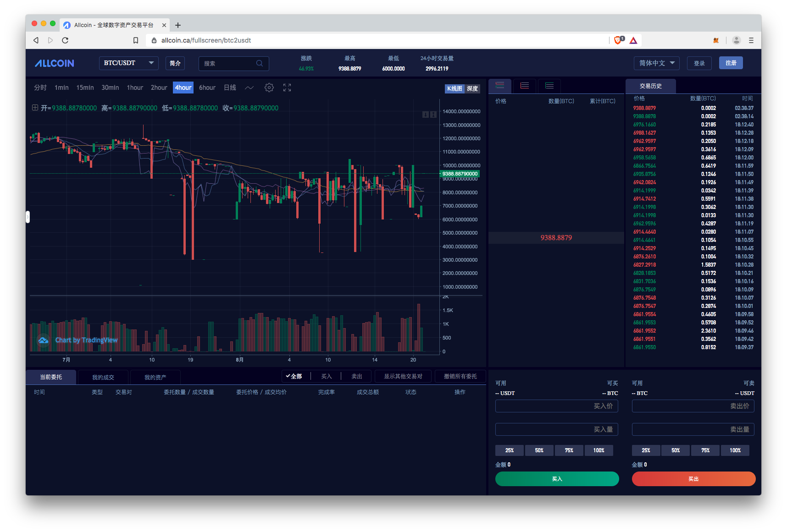
Task: Open the browser profile avatar
Action: (x=737, y=40)
